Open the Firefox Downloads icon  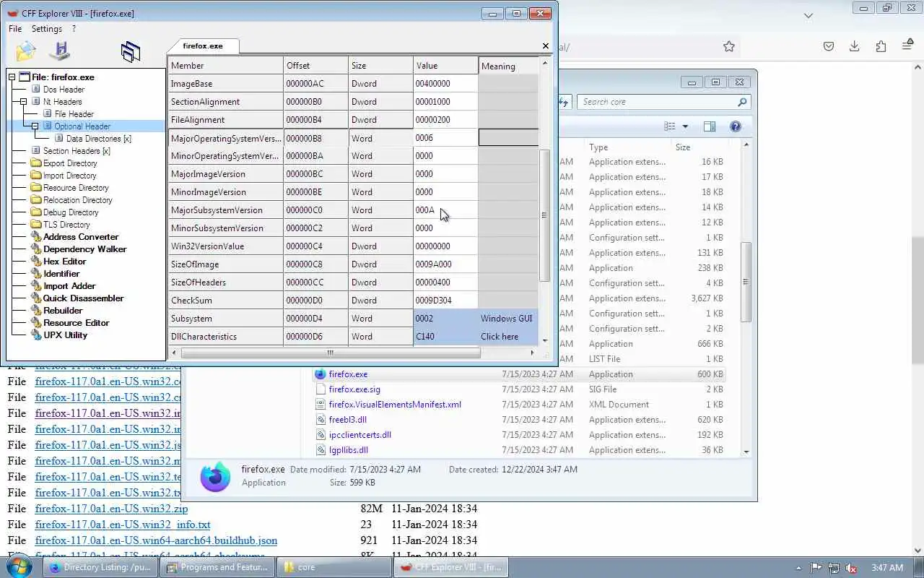click(854, 46)
